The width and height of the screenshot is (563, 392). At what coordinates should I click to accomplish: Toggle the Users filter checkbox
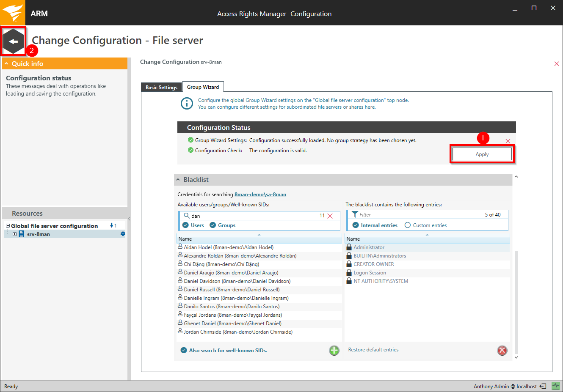click(185, 225)
